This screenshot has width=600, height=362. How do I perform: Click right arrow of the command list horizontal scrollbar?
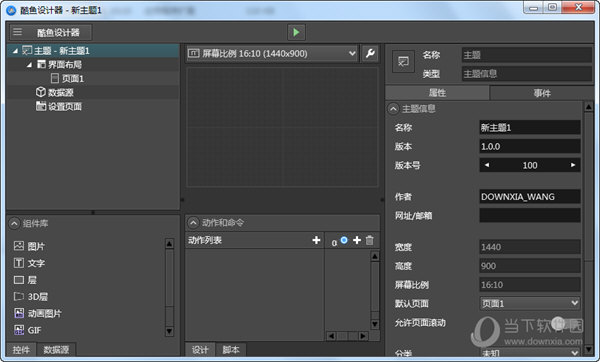point(363,336)
